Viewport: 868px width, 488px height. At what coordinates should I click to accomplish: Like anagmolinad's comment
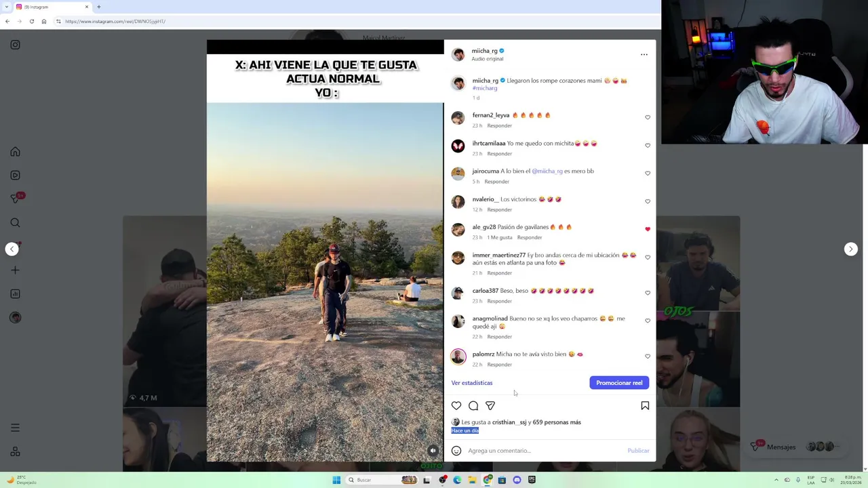[648, 321]
